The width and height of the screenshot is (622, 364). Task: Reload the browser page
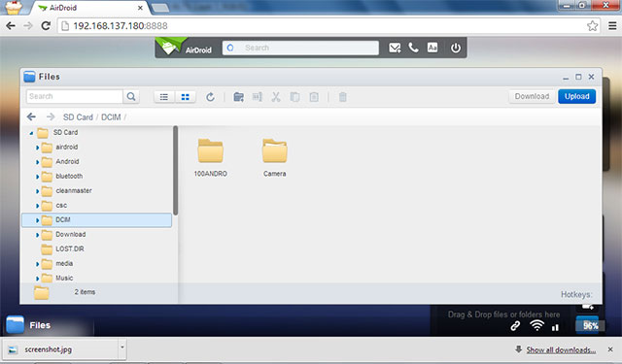click(x=46, y=26)
